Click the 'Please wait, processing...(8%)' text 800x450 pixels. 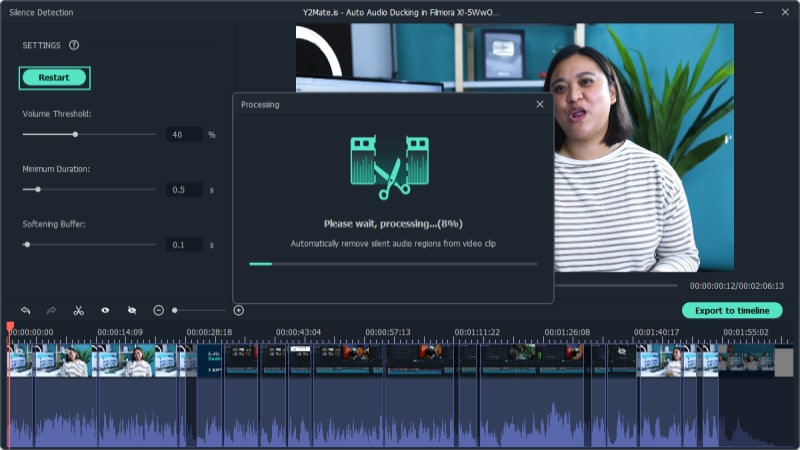(x=393, y=223)
